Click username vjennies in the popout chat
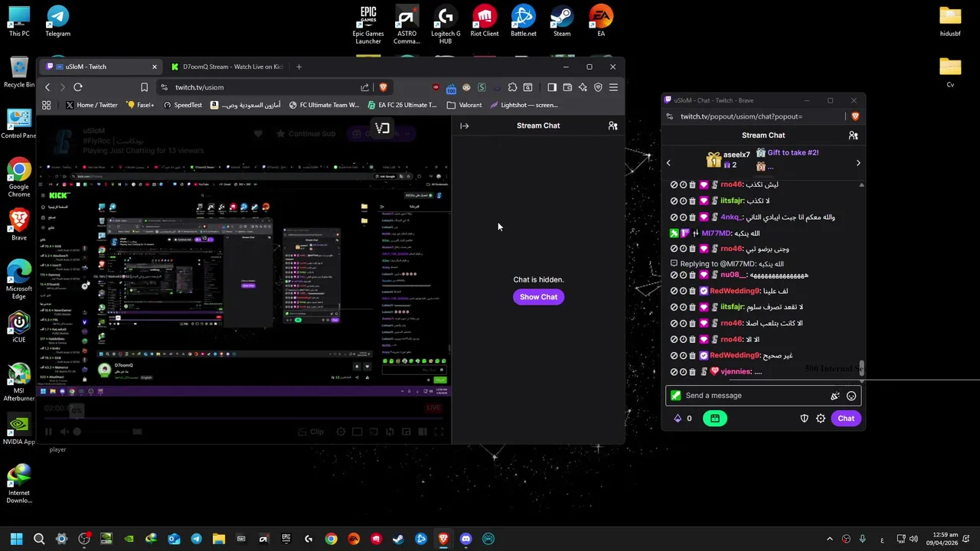Image resolution: width=980 pixels, height=551 pixels. 736,372
